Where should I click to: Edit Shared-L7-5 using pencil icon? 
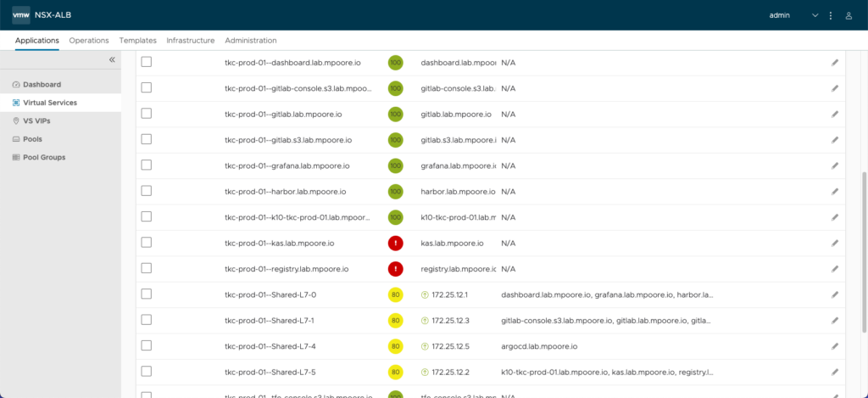pos(835,372)
